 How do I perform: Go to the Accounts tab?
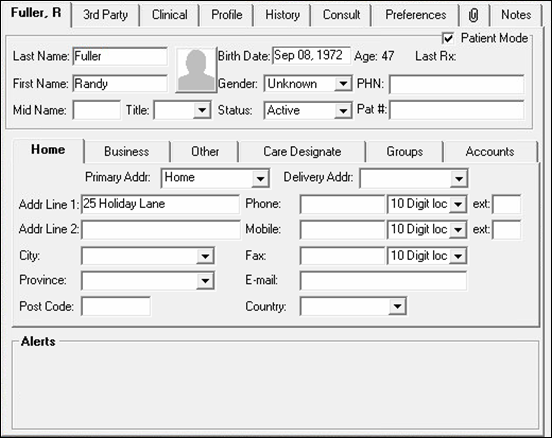tap(490, 152)
